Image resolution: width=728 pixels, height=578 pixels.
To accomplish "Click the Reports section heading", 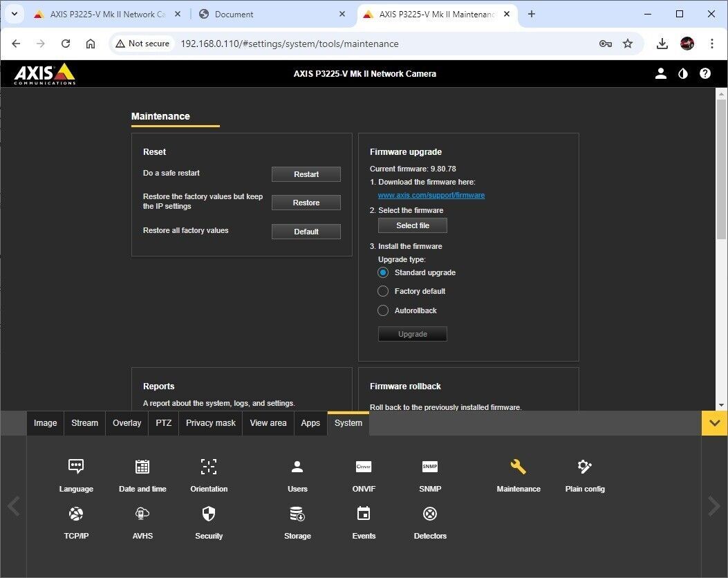I will click(159, 386).
